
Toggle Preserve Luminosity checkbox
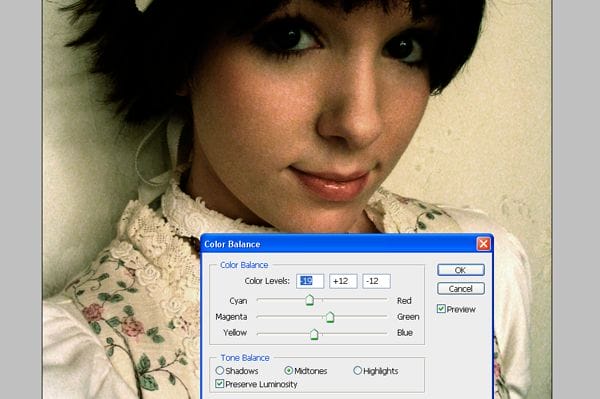point(220,384)
